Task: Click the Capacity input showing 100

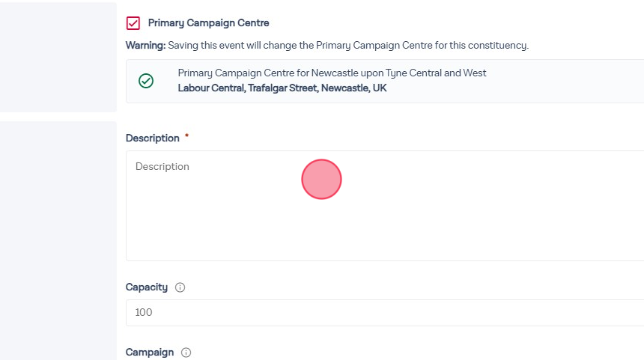Action: tap(374, 313)
